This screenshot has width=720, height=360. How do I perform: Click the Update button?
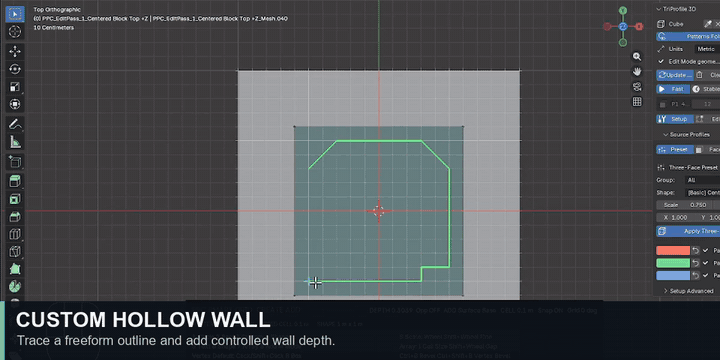click(675, 75)
